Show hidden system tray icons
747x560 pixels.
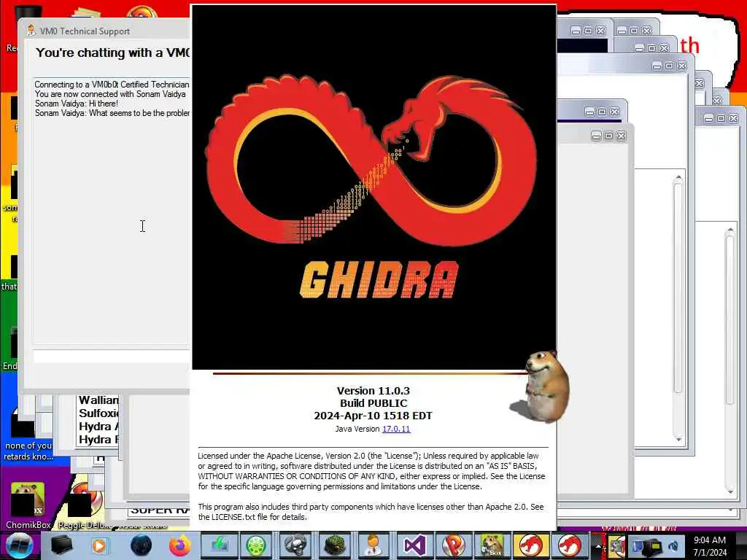(x=598, y=545)
